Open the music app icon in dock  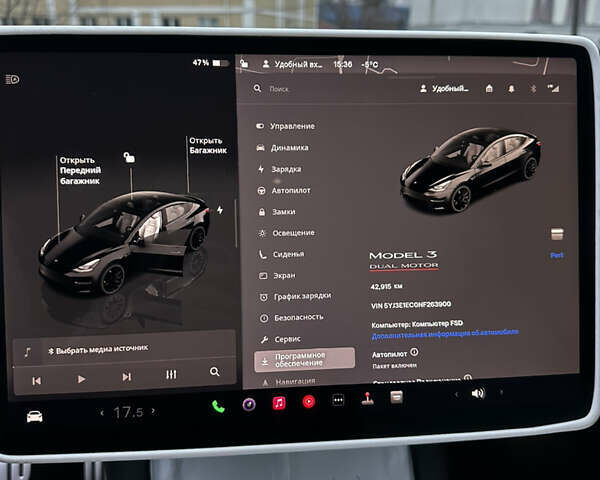point(279,402)
